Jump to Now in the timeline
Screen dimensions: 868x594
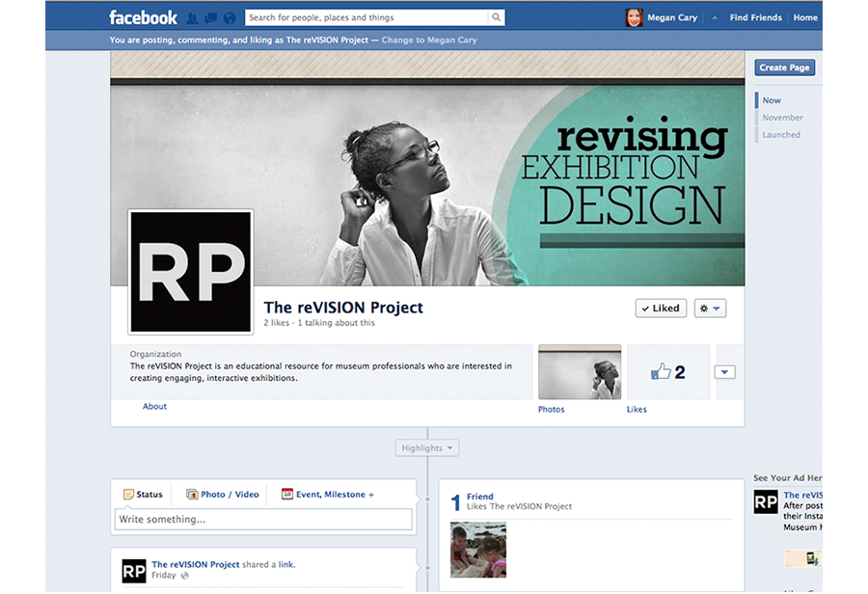(x=772, y=100)
